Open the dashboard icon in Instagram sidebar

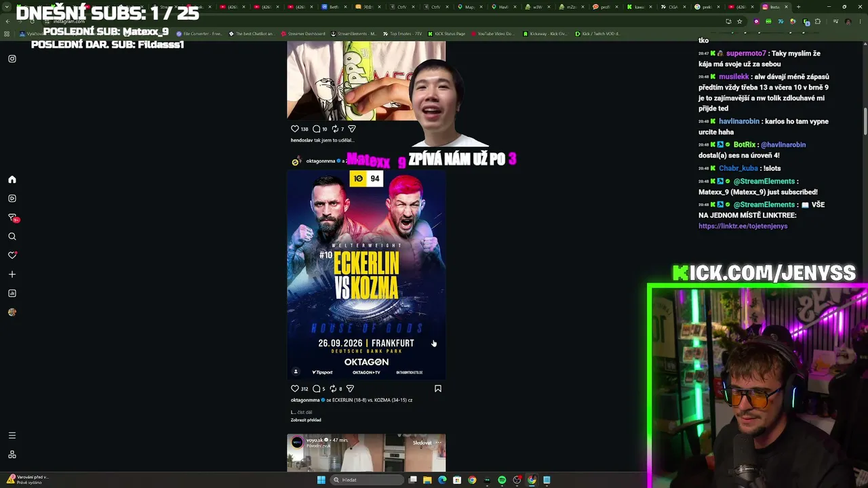pos(12,293)
